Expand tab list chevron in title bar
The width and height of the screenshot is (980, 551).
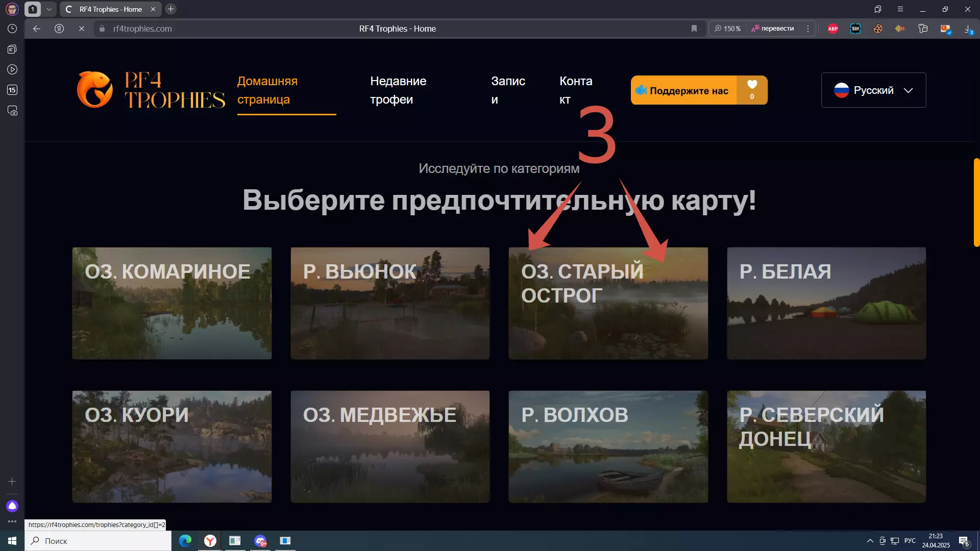(49, 9)
